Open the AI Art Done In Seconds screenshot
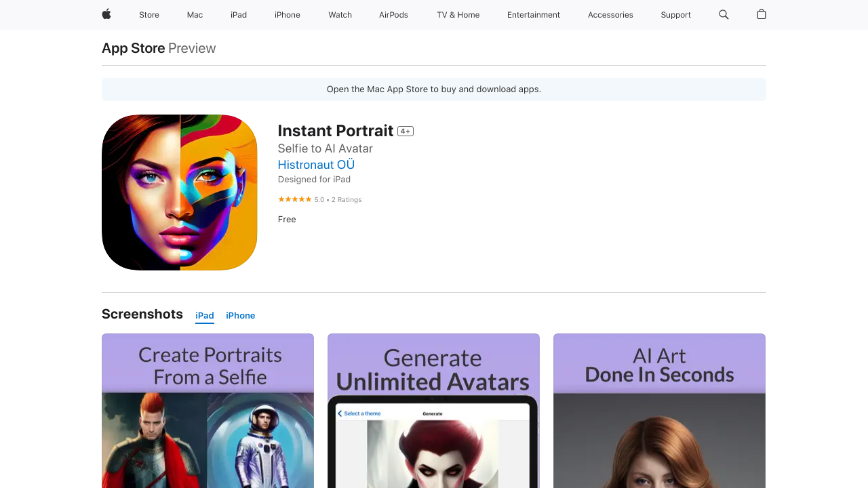The width and height of the screenshot is (868, 488). (x=659, y=411)
